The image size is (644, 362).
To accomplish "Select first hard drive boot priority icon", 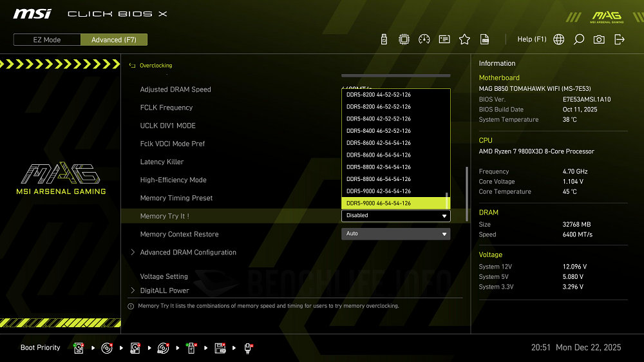I will coord(79,348).
